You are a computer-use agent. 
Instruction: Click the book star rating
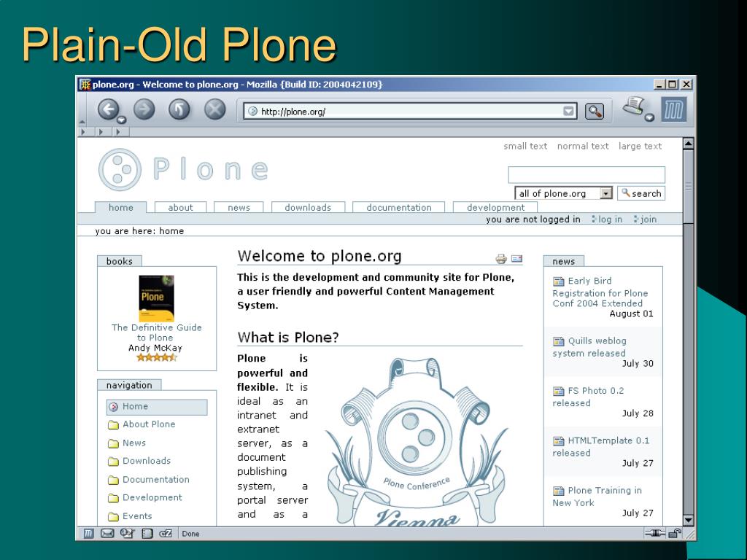click(x=156, y=357)
